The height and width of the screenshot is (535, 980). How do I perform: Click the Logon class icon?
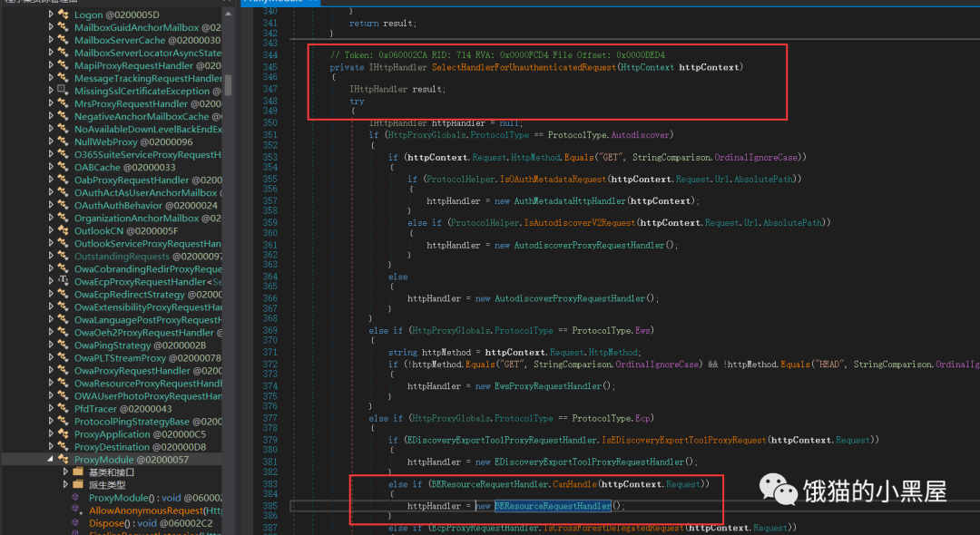pyautogui.click(x=63, y=15)
